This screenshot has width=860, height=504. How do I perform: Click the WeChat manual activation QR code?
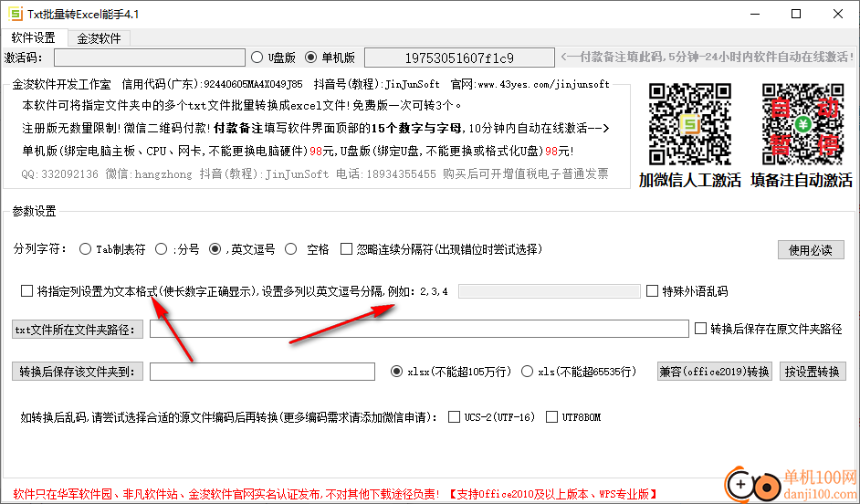690,124
